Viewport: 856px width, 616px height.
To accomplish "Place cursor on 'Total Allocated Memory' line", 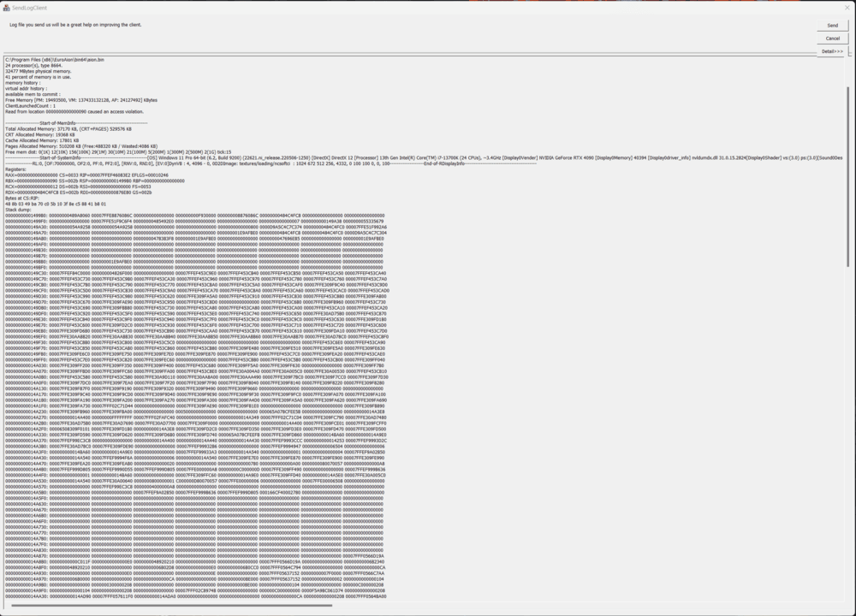I will [68, 128].
